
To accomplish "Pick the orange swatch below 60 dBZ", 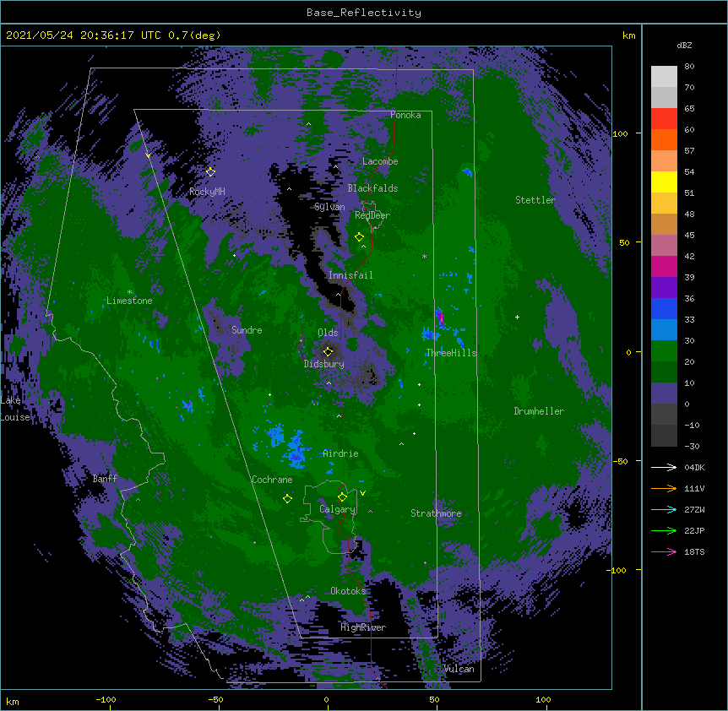I will pyautogui.click(x=664, y=139).
